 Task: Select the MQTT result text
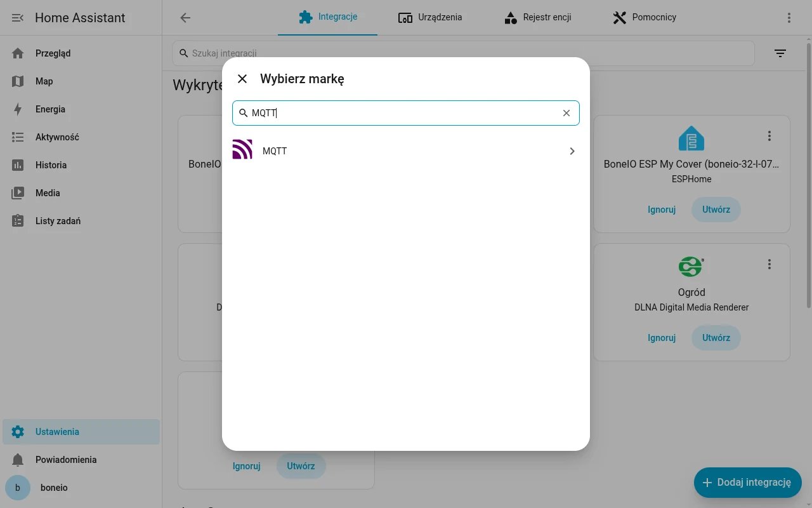click(x=275, y=151)
